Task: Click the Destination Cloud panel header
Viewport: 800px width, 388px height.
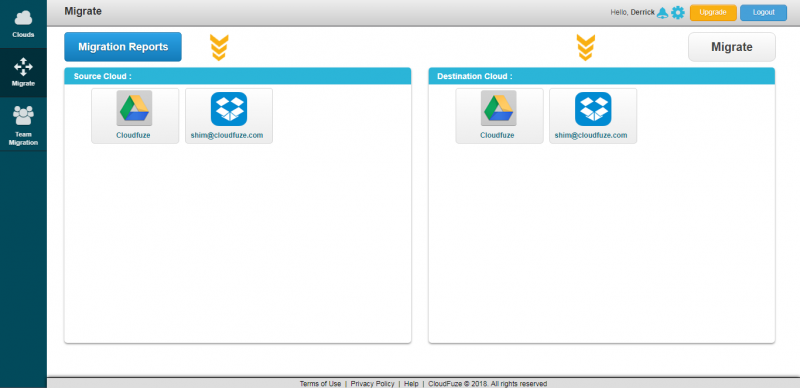Action: (x=602, y=76)
